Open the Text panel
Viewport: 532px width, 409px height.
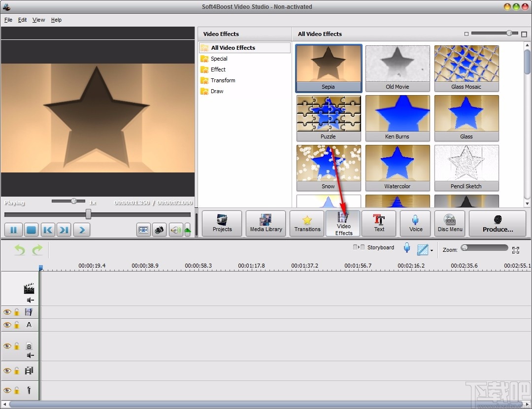tap(379, 223)
